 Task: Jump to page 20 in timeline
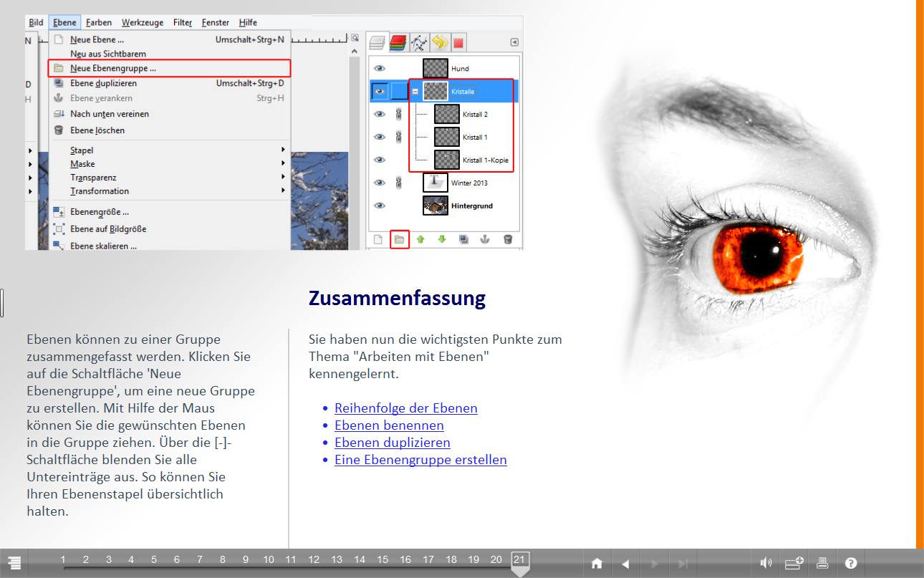[x=496, y=559]
